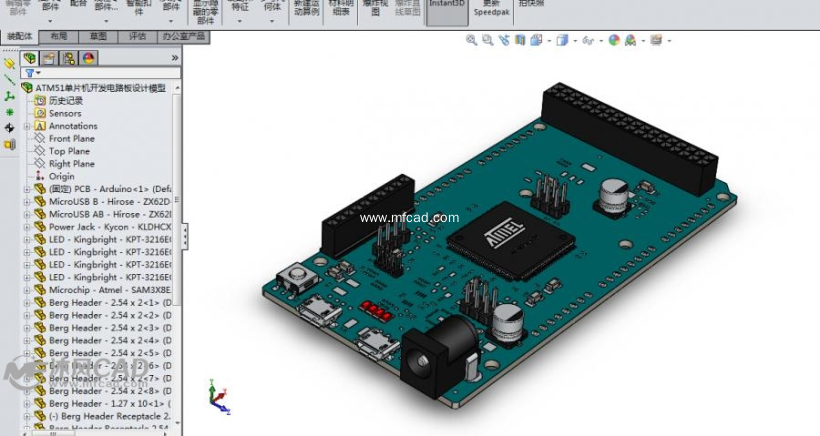Click the tree scrollbar down arrow
The height and width of the screenshot is (436, 820).
177,423
